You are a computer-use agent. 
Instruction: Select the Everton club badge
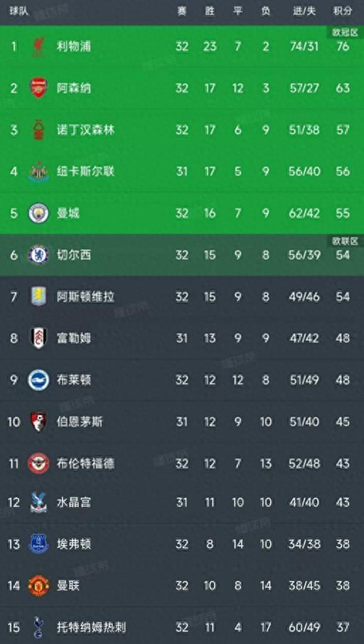tap(38, 544)
